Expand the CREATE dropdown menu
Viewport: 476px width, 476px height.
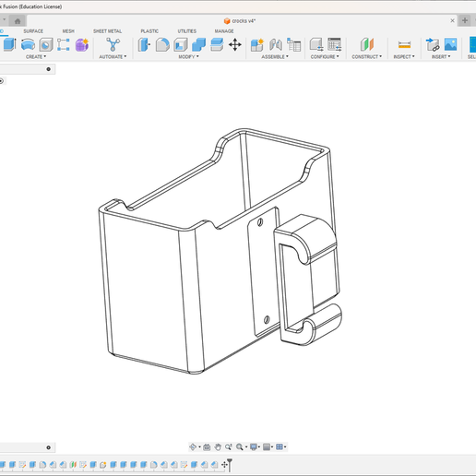(x=36, y=57)
